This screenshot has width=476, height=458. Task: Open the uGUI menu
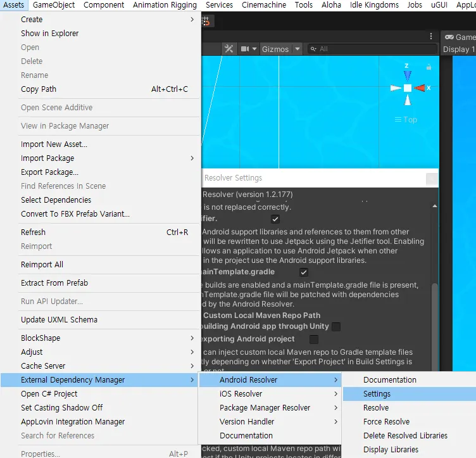coord(439,5)
